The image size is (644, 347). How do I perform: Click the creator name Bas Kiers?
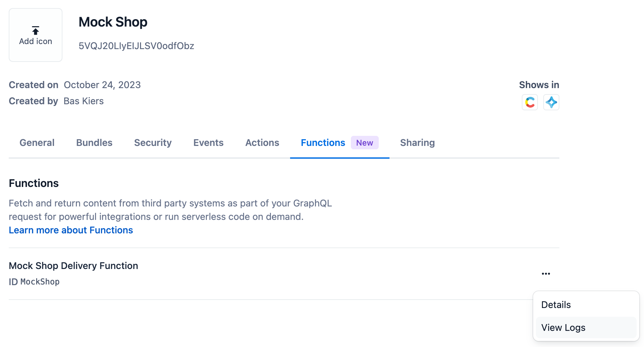click(84, 101)
